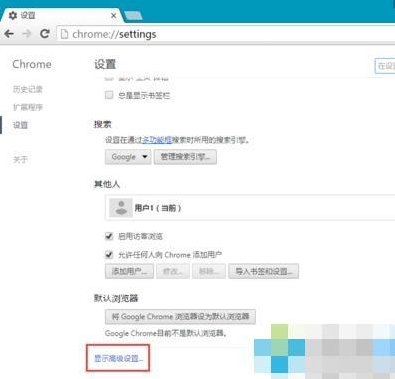Reload the page with the refresh icon

(45, 34)
